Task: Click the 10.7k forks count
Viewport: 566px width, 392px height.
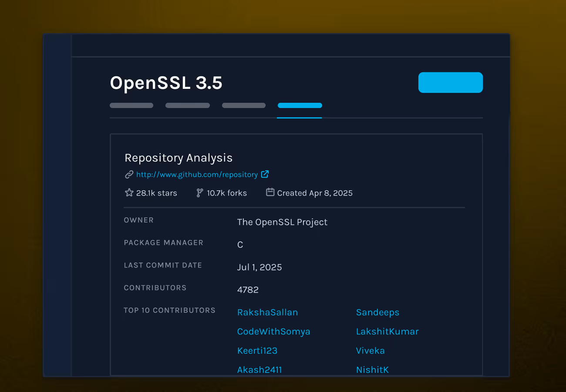Action: [227, 193]
